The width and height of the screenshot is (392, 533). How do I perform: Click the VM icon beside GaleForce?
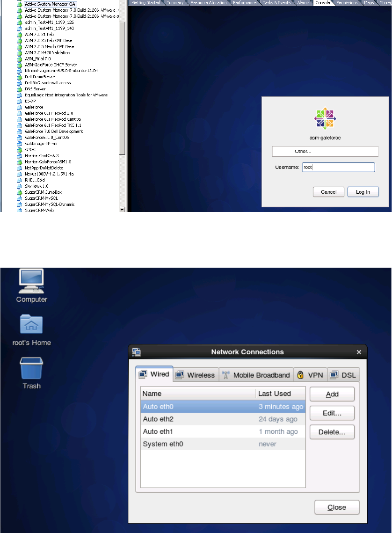pyautogui.click(x=20, y=108)
